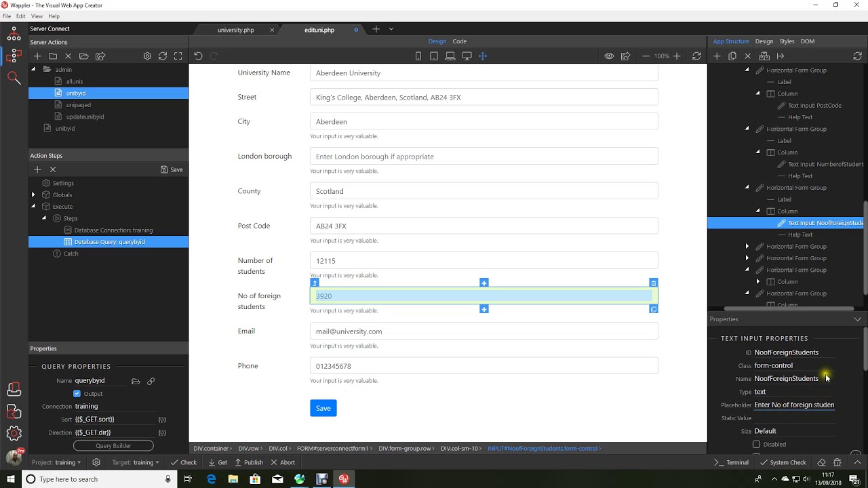Edit the Placeholder property field

(794, 405)
